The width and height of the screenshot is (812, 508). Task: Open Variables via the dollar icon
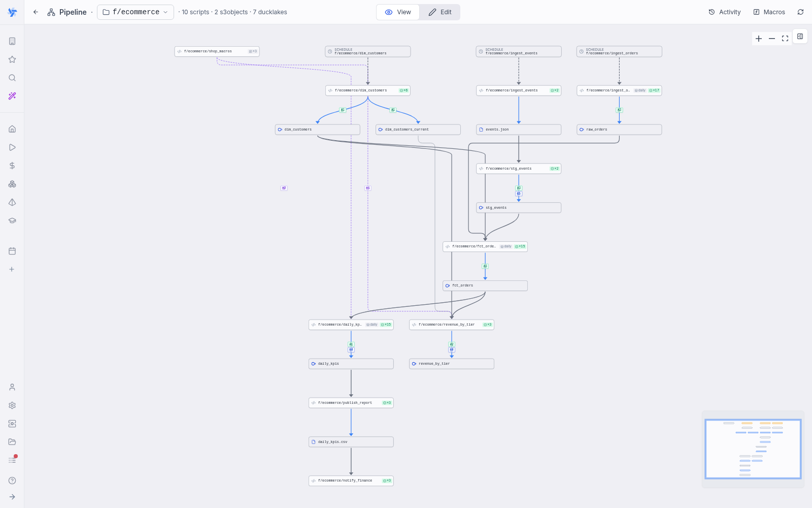12,166
